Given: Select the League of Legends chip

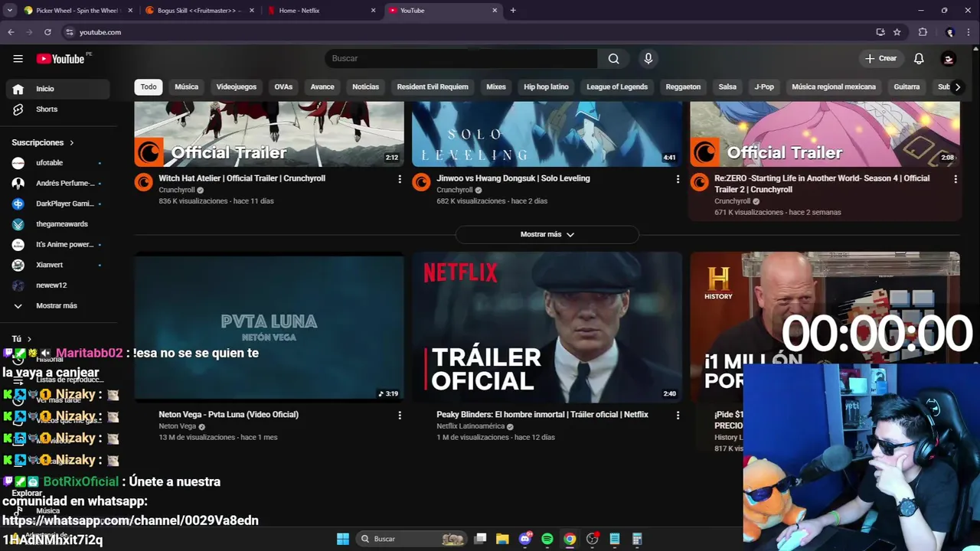Looking at the screenshot, I should coord(617,86).
